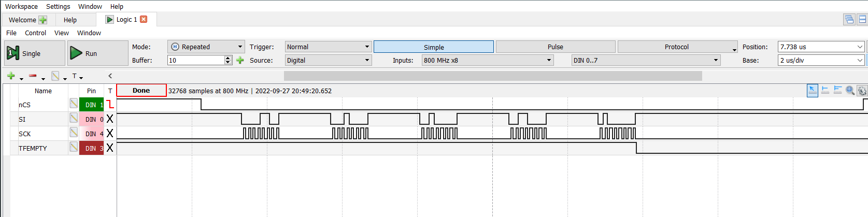
Task: Open the T trigger options dropdown
Action: point(77,76)
